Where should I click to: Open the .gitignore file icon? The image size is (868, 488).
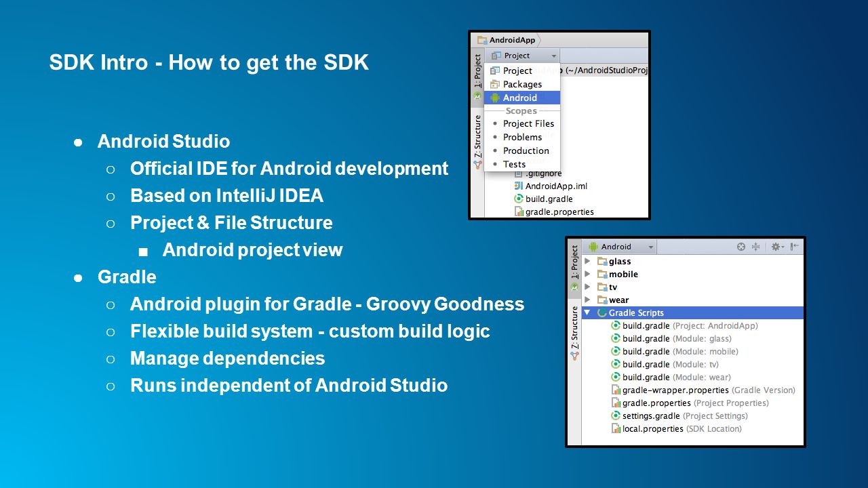[519, 174]
